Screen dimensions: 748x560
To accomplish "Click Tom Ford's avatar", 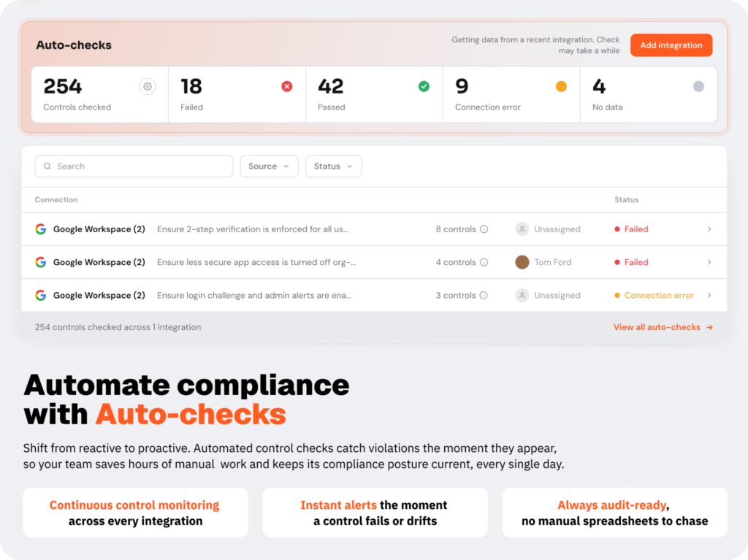I will (522, 262).
